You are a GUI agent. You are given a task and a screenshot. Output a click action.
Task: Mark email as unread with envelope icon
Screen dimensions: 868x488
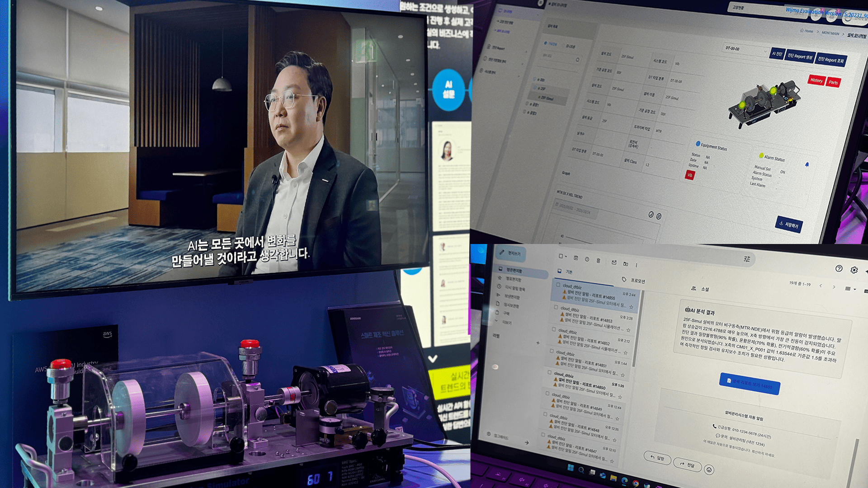pos(614,263)
